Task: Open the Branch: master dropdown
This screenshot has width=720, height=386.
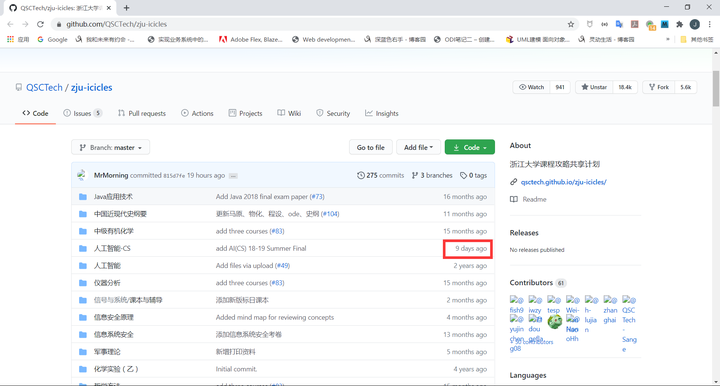Action: [111, 147]
